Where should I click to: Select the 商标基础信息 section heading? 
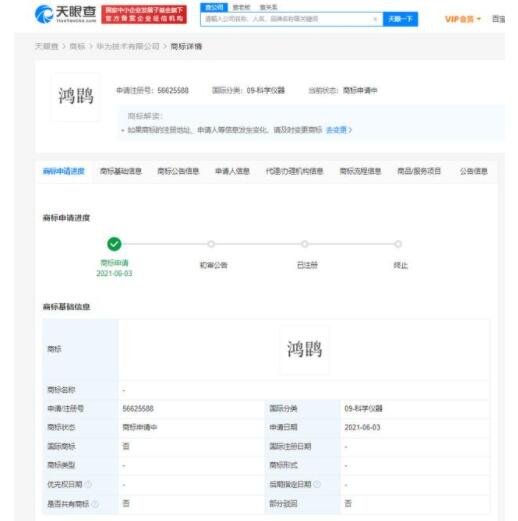[66, 307]
